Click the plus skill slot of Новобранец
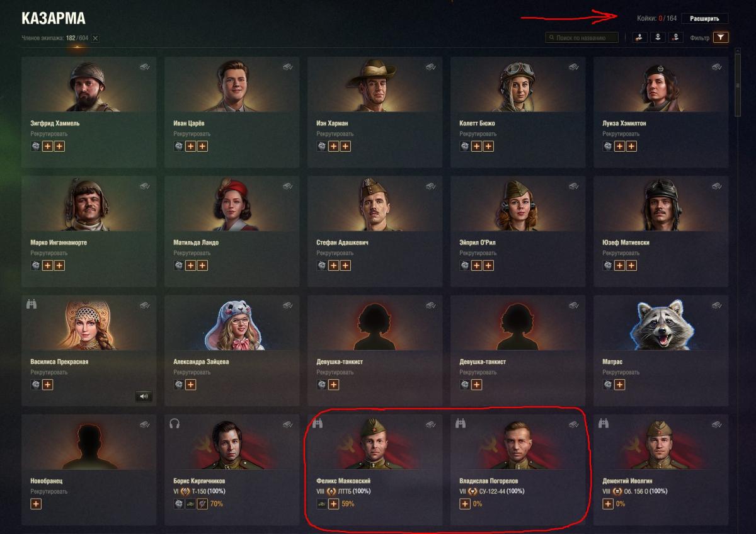Screen dimensions: 756x534 pos(36,504)
